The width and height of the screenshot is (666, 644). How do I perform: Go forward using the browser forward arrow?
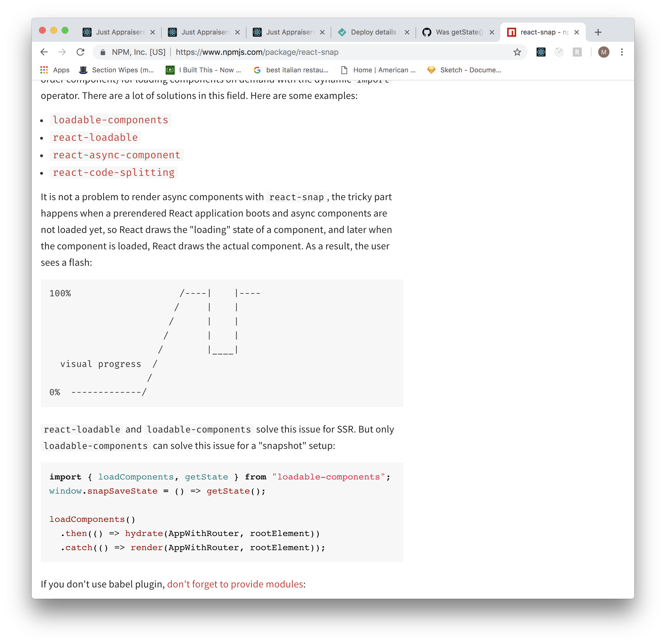pyautogui.click(x=62, y=52)
